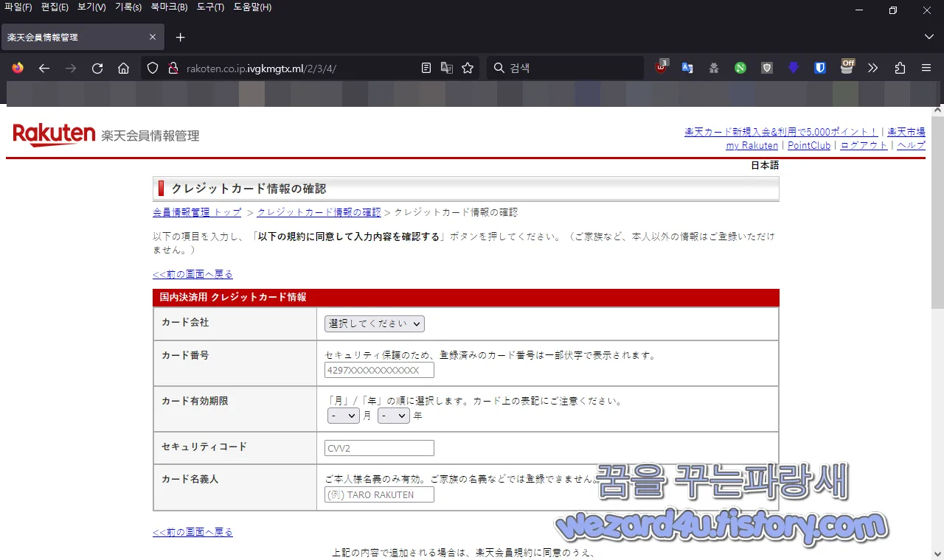944x560 pixels.
Task: Open the 楽天市場 link
Action: click(x=906, y=132)
